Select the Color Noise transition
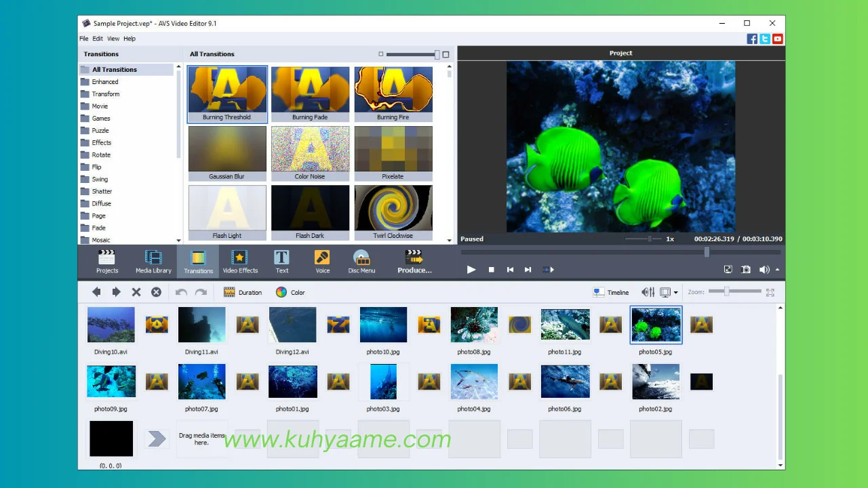The width and height of the screenshot is (868, 488). pos(310,154)
